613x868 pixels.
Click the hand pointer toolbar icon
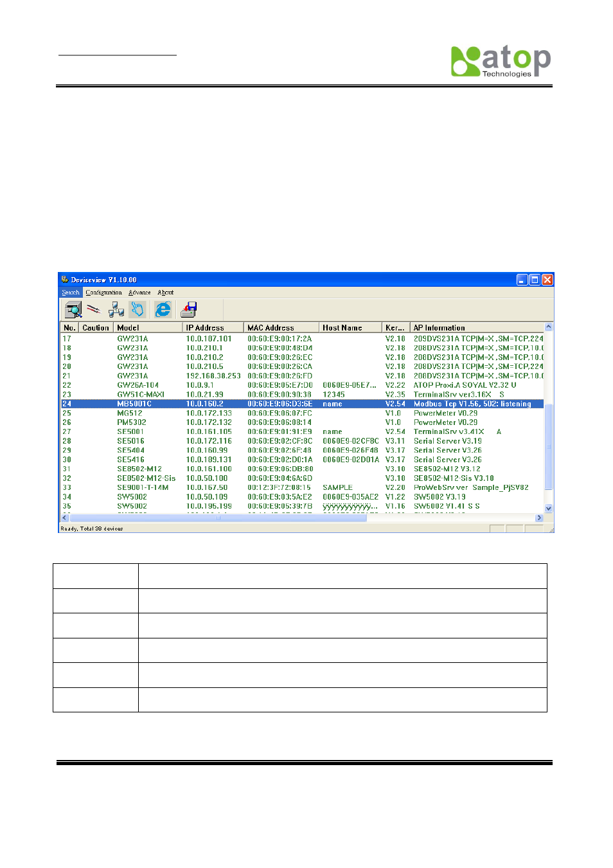pyautogui.click(x=138, y=309)
